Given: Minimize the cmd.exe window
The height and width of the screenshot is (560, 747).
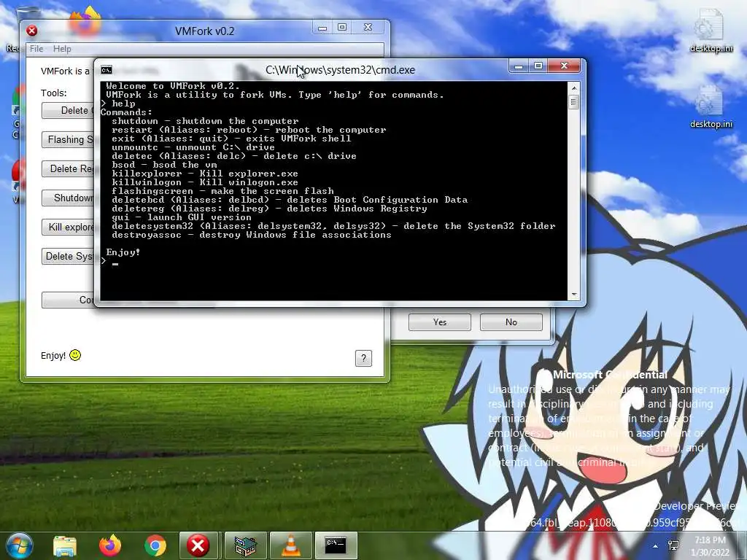Looking at the screenshot, I should point(519,66).
